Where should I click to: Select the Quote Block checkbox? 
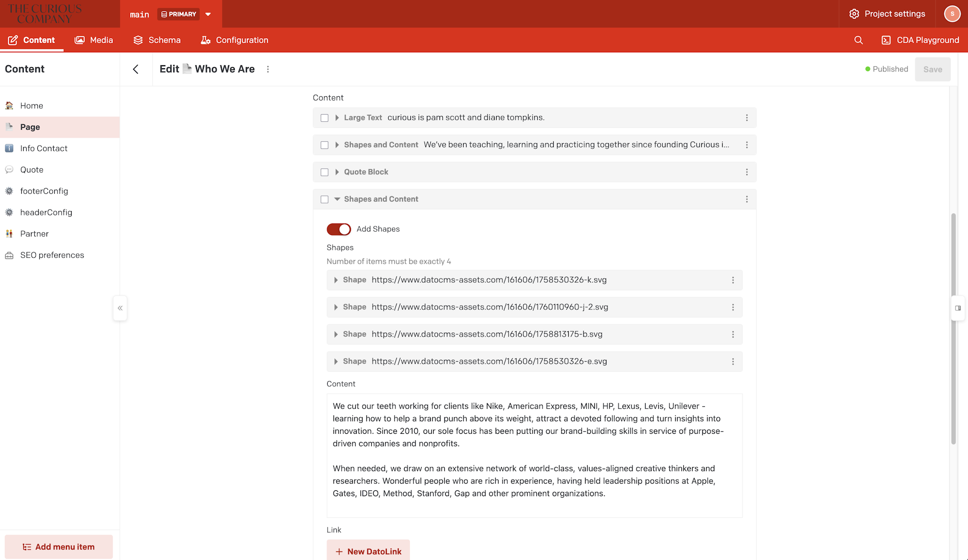tap(324, 172)
